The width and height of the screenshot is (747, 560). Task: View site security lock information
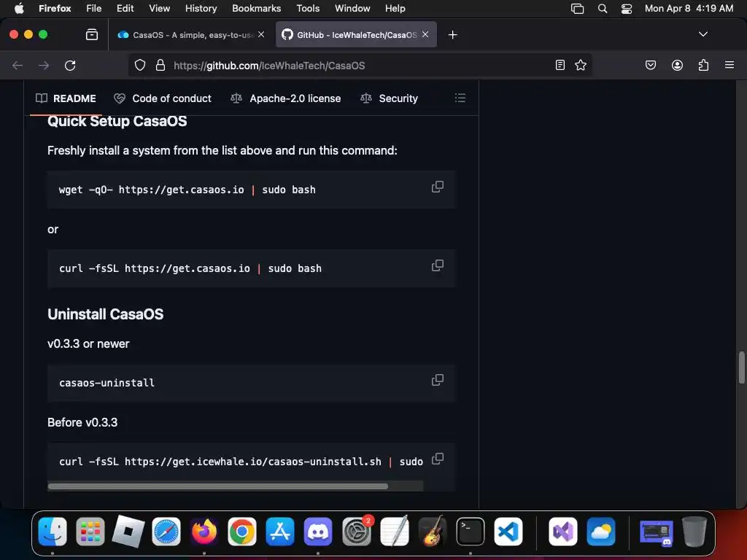click(160, 65)
